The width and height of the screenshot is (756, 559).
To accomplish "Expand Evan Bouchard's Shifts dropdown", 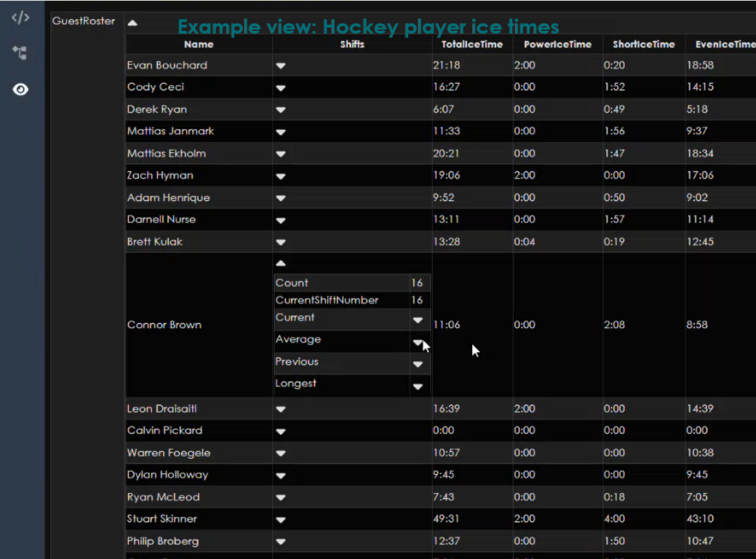I will pyautogui.click(x=280, y=66).
